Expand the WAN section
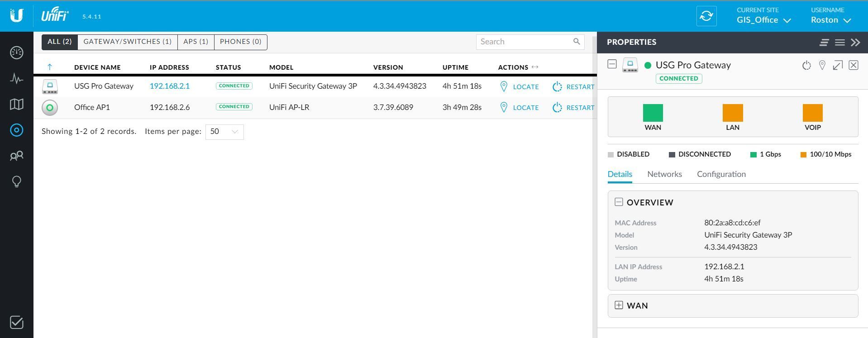Screen dimensions: 868x338 tap(619, 305)
